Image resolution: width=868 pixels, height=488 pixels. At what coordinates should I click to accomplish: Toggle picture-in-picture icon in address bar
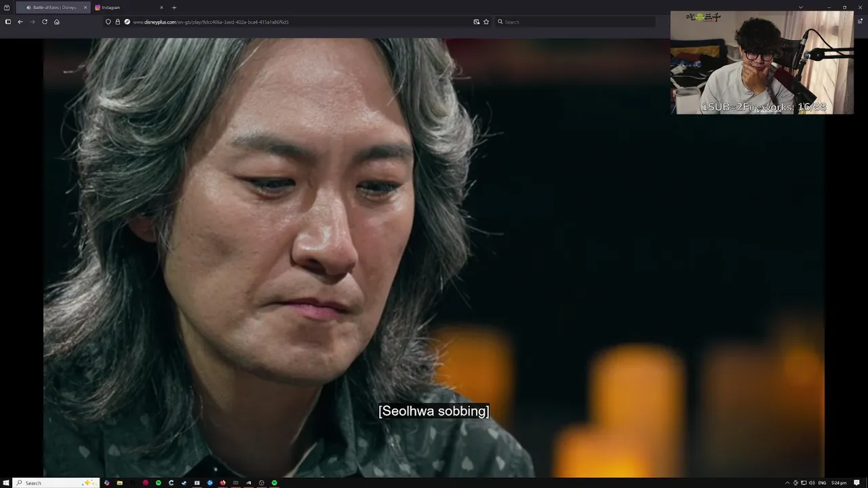point(477,22)
